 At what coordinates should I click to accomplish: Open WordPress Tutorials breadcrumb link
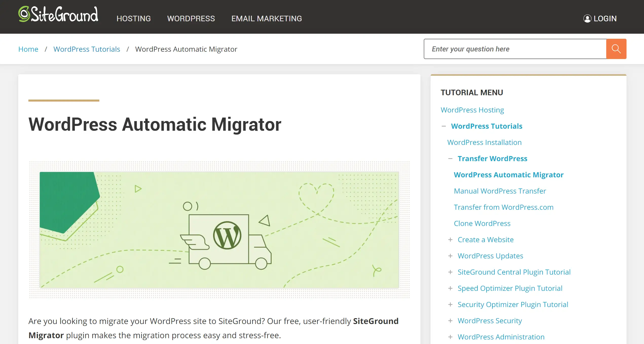point(87,49)
